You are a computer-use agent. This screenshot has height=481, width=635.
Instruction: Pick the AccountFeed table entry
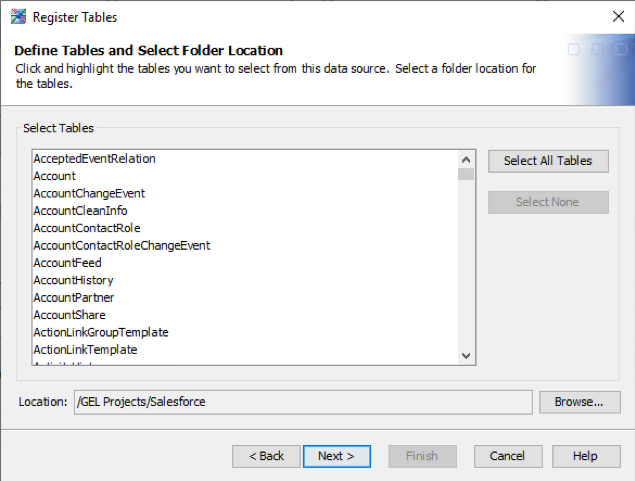point(68,263)
